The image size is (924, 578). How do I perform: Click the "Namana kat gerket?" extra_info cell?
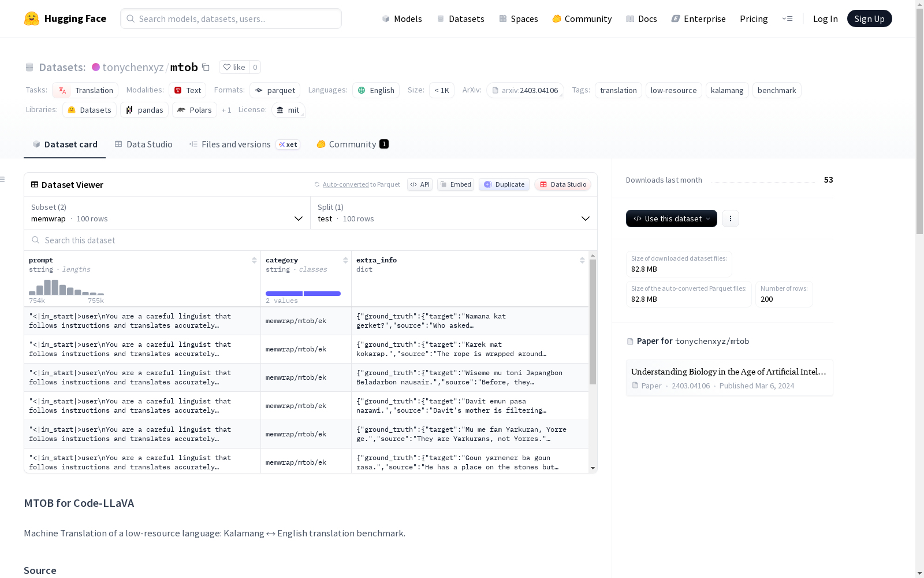pyautogui.click(x=470, y=321)
